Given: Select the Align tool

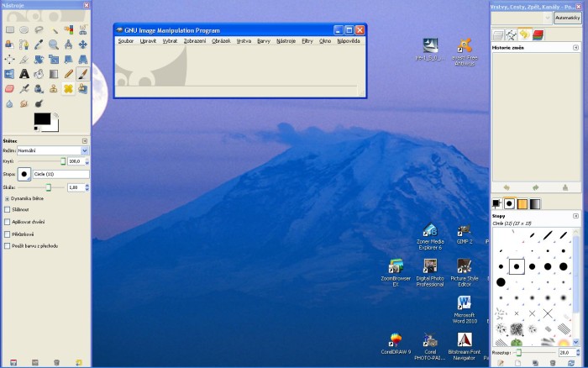Looking at the screenshot, I should coord(9,60).
